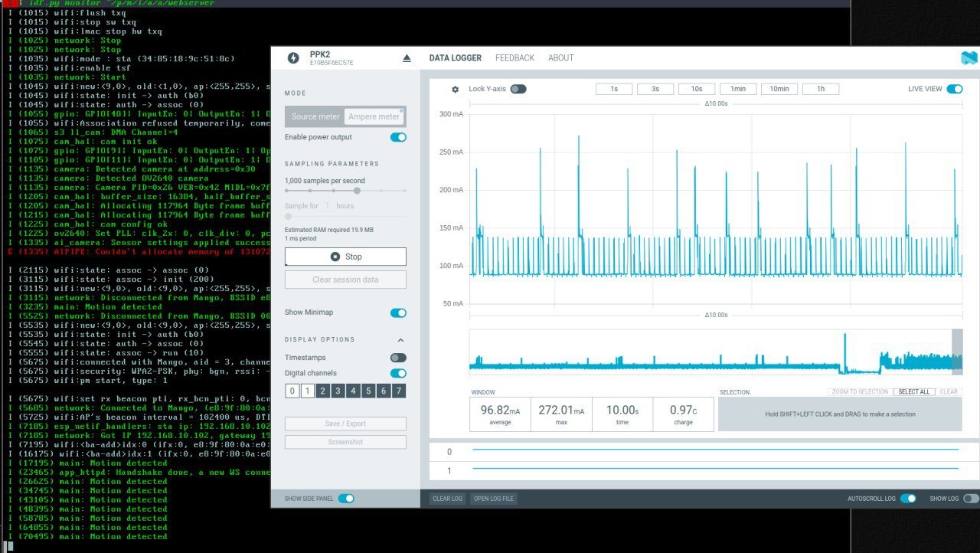
Task: Set time window to 1s
Action: pos(614,89)
